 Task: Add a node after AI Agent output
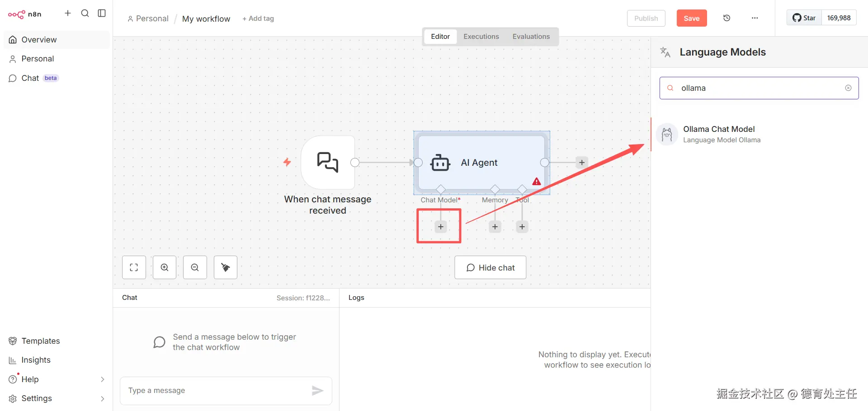pyautogui.click(x=582, y=163)
